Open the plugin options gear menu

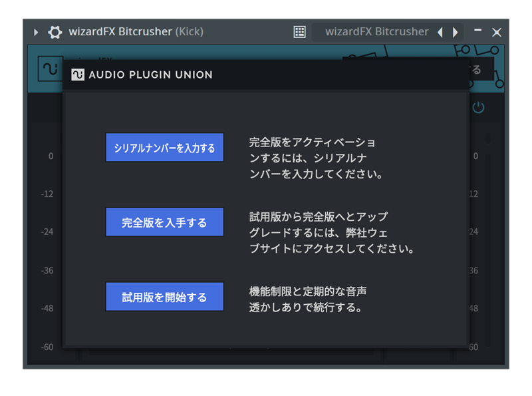coord(55,32)
